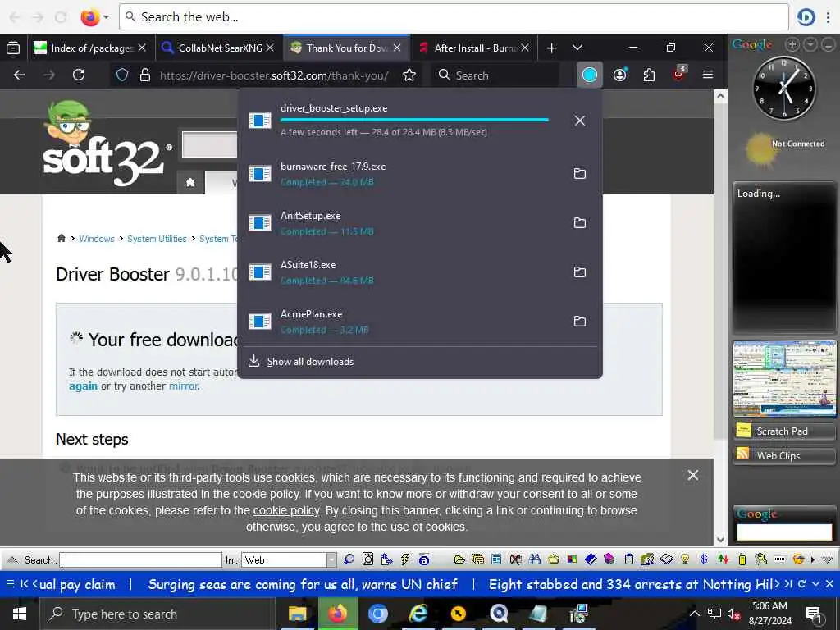Reveal AcmePlan.exe in folder

[x=580, y=322]
